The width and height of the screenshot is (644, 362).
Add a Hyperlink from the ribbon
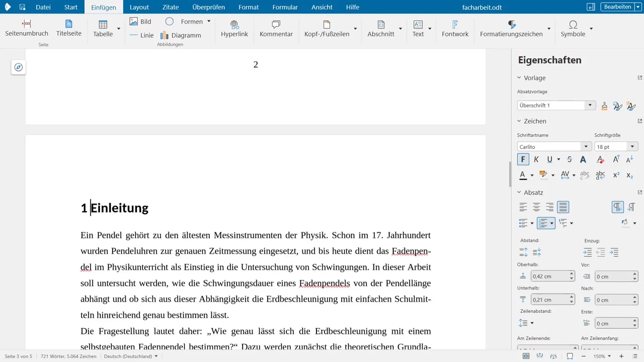(234, 29)
